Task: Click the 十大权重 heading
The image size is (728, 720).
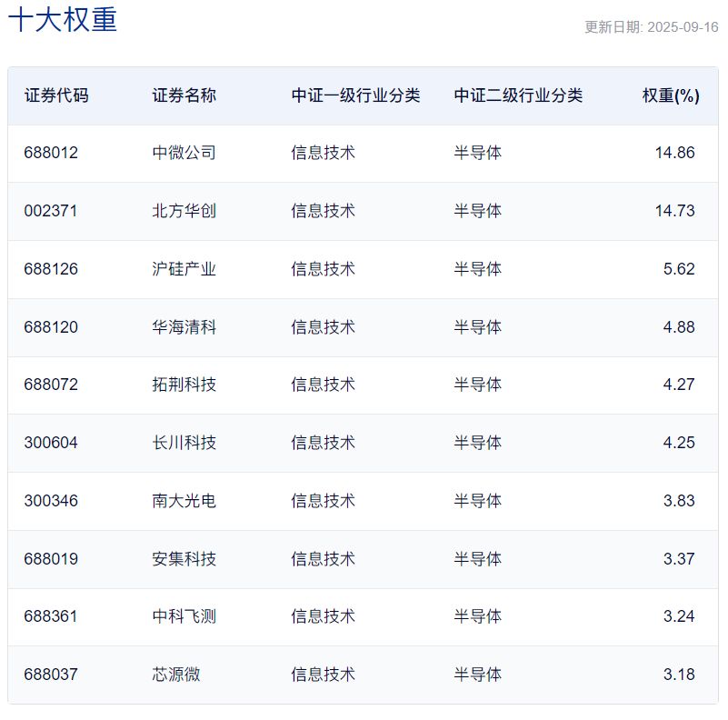Action: pyautogui.click(x=63, y=20)
